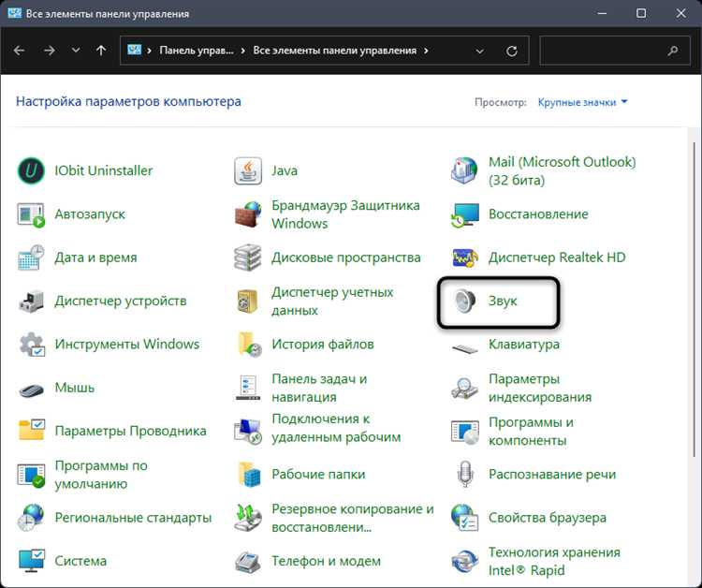Click the Звук speaker icon
The image size is (702, 588).
(x=464, y=301)
